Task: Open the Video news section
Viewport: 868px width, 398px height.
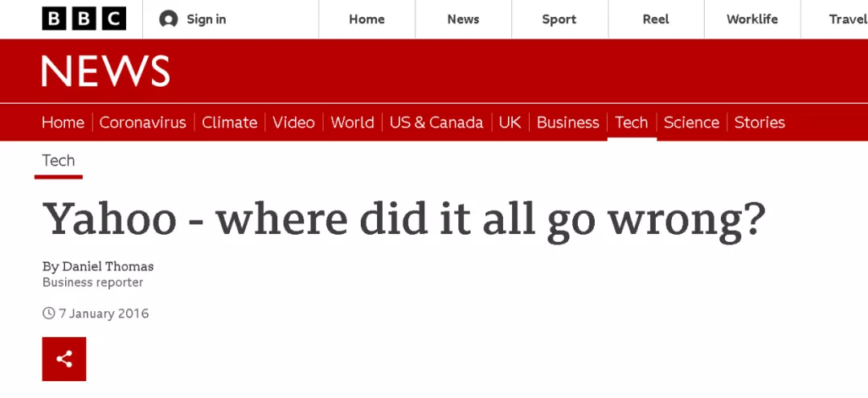Action: point(293,122)
